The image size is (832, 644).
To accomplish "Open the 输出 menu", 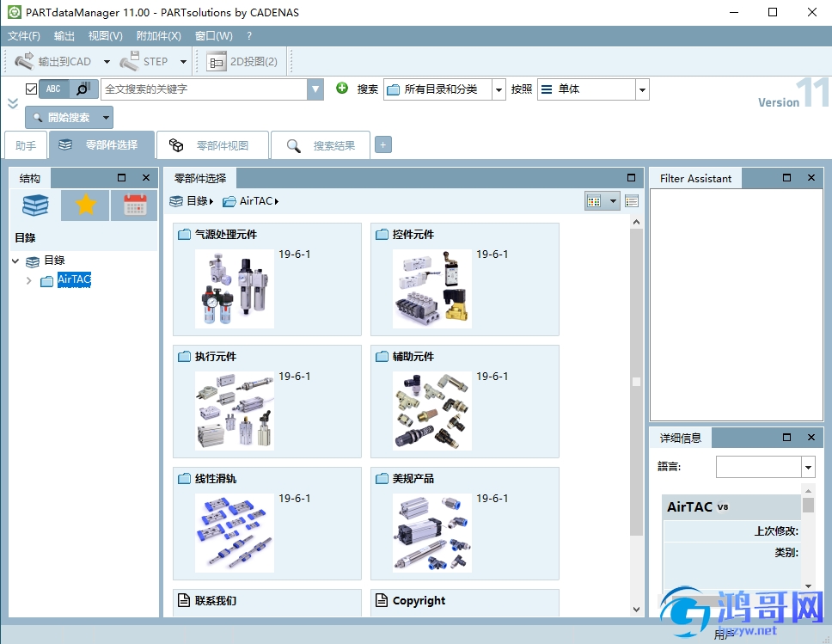I will click(x=64, y=35).
